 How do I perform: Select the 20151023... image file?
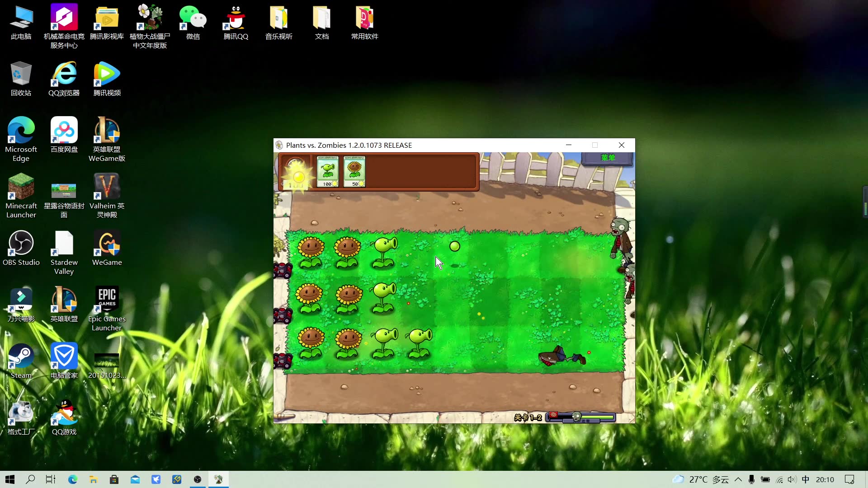107,366
